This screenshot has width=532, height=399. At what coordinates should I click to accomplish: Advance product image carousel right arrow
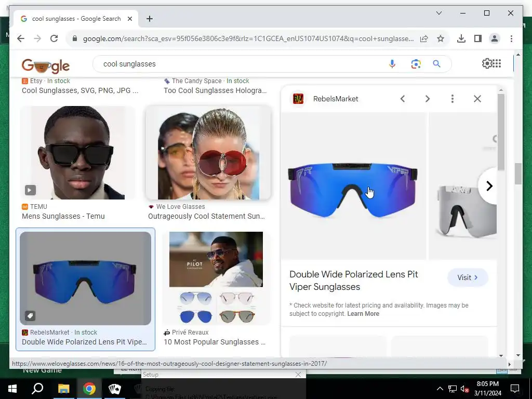[488, 186]
